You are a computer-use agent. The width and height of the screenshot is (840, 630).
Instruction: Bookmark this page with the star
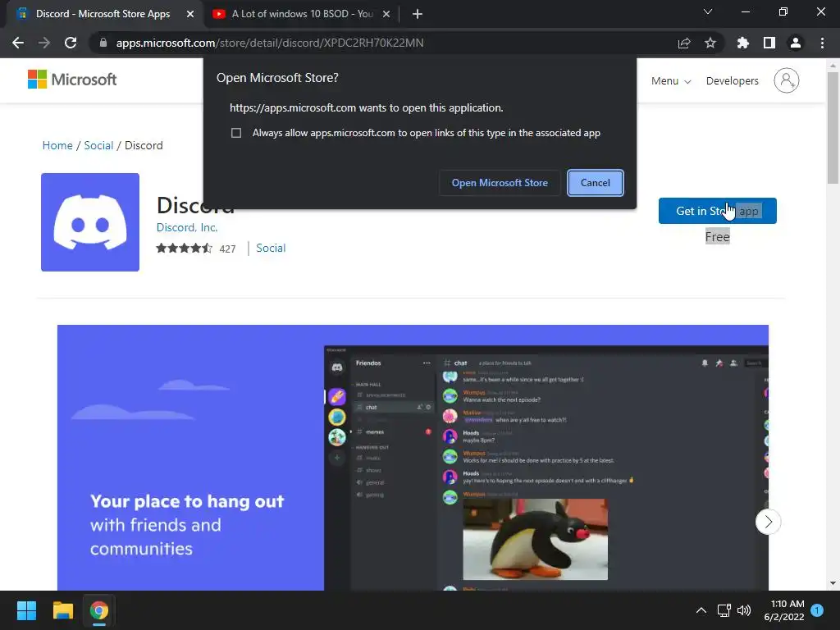point(710,43)
